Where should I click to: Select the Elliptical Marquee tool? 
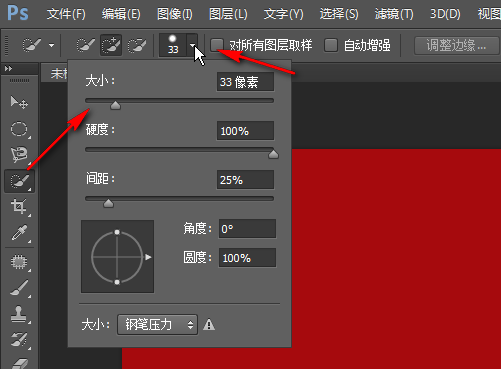pos(19,129)
